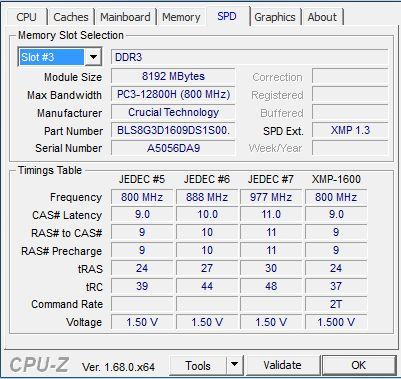
Task: Click the empty Buffered field
Action: point(350,112)
